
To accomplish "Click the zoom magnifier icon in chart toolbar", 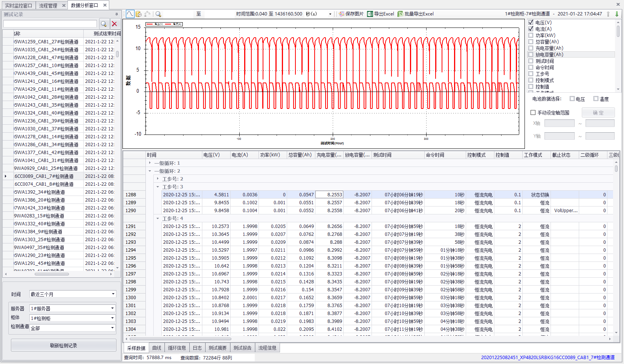I will point(158,14).
